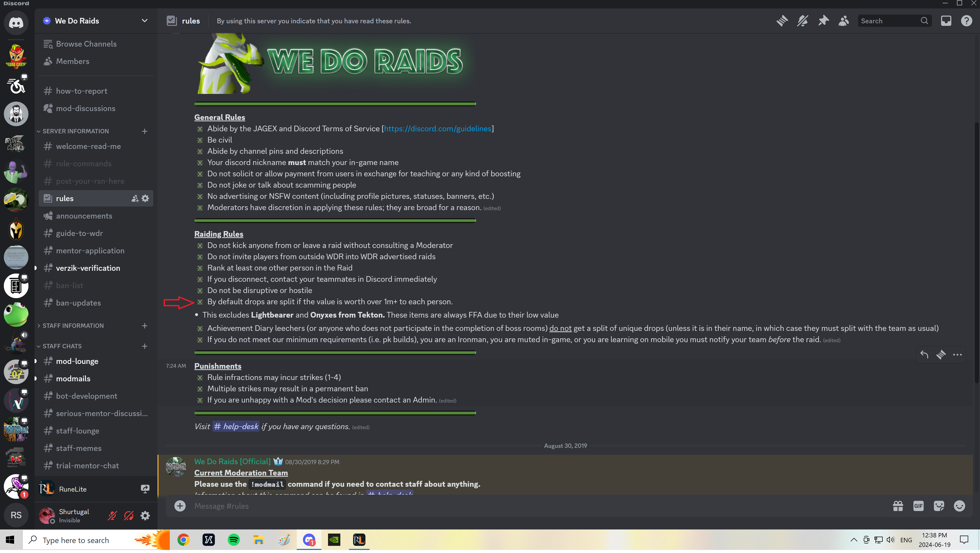Screen dimensions: 980x553
Task: Select the Kebab Cart server icon
Action: 16,57
